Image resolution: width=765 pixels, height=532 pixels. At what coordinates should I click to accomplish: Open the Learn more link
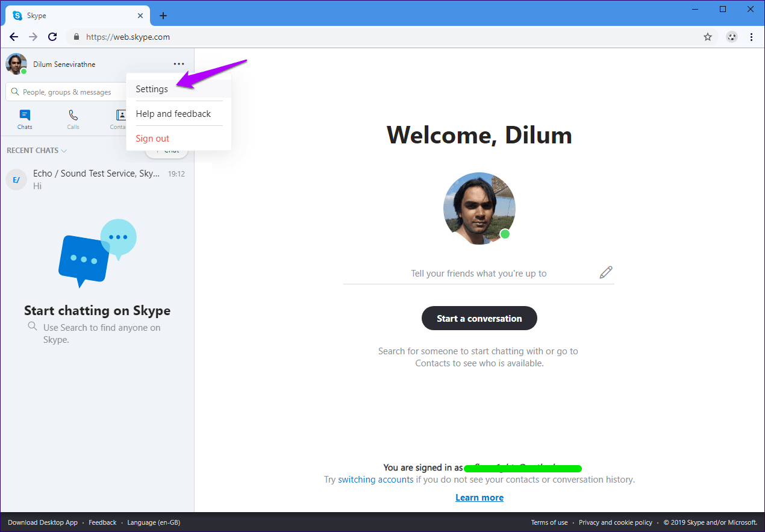coord(479,498)
